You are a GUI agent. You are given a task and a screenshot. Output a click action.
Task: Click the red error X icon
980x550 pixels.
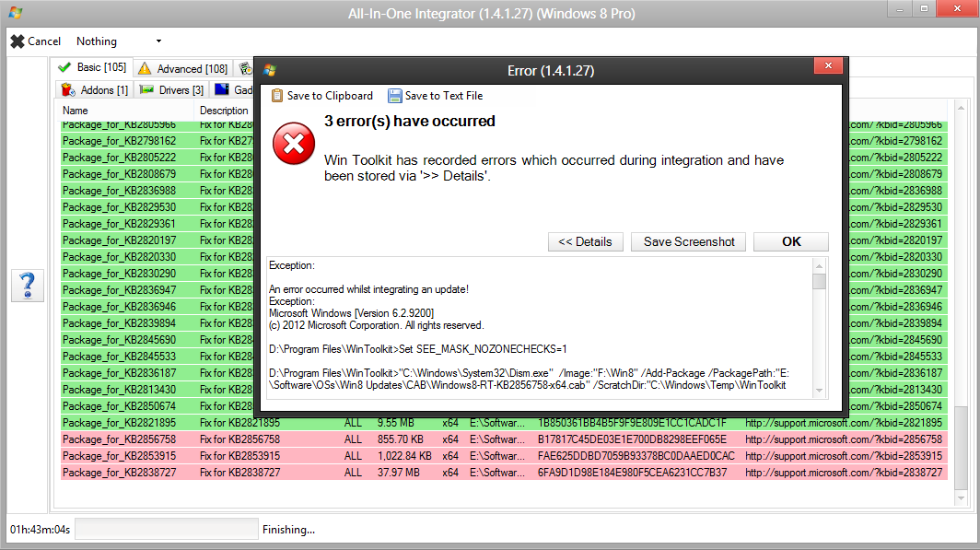coord(294,145)
